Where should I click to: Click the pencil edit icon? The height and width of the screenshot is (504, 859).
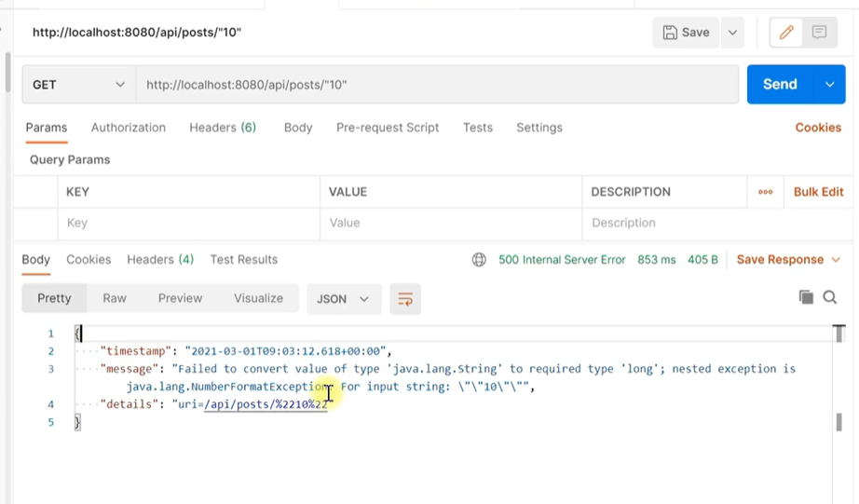pos(786,33)
